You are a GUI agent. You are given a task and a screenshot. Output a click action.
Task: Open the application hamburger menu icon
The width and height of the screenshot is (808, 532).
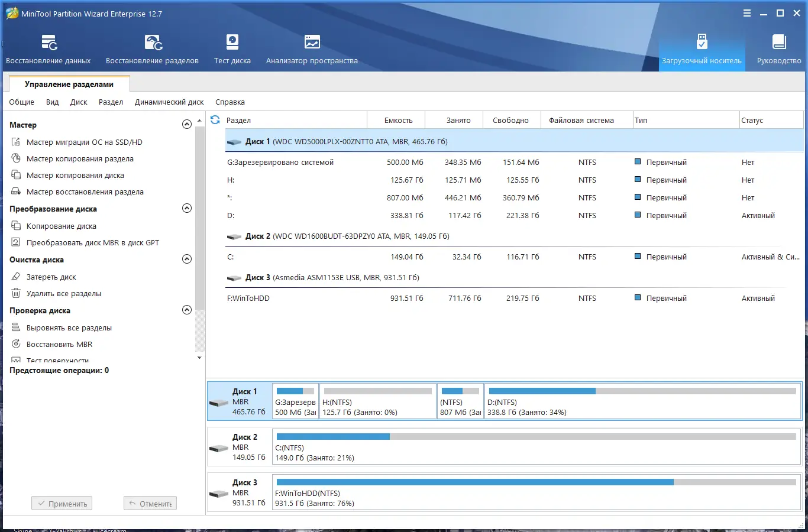[x=747, y=14]
